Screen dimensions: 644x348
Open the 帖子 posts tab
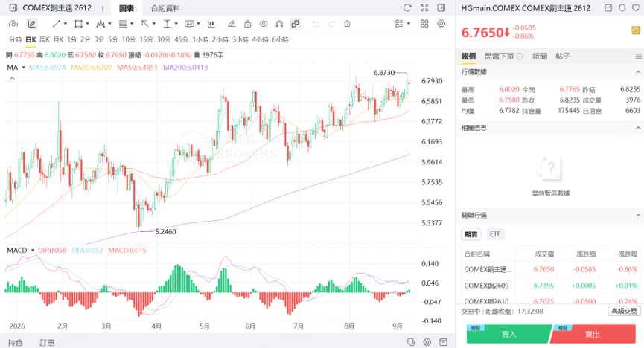(x=563, y=57)
